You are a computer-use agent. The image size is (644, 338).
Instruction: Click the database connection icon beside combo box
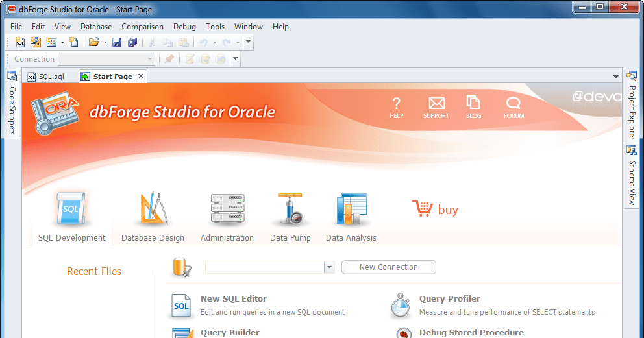[182, 267]
